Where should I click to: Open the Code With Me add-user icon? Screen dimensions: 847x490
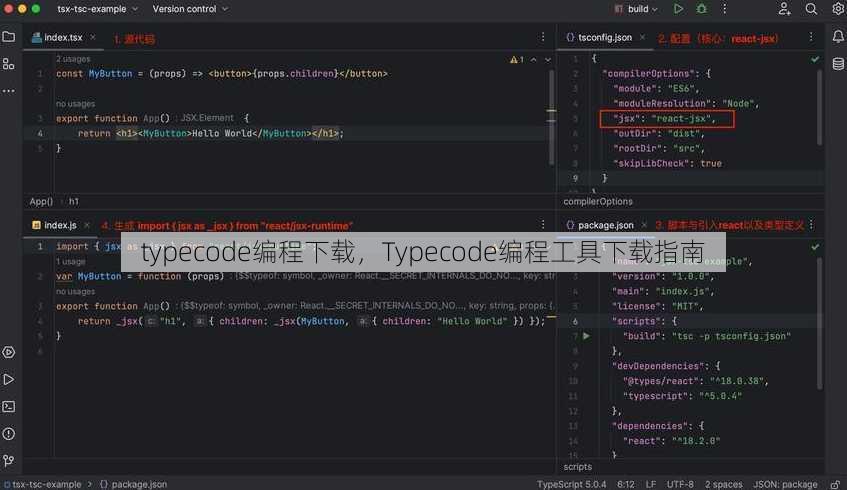(784, 9)
